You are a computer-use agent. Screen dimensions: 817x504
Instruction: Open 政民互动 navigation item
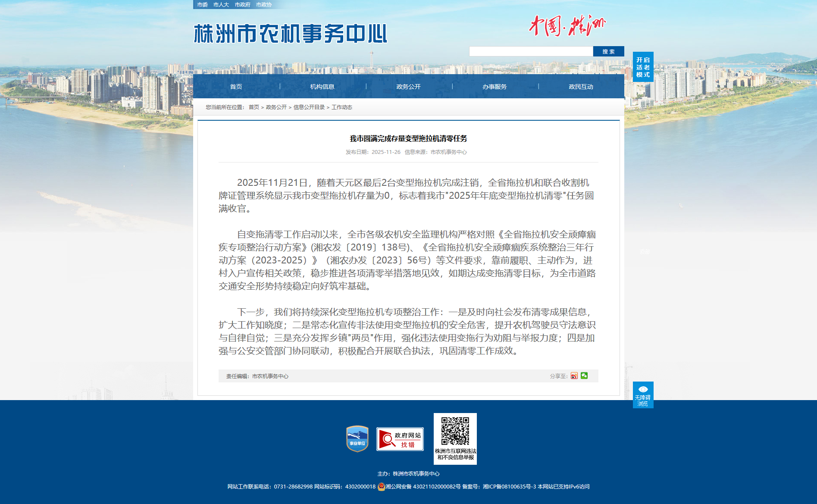[x=581, y=87]
